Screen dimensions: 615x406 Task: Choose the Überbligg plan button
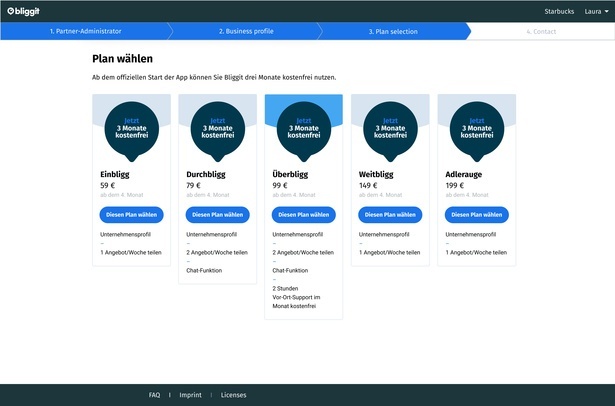point(303,214)
